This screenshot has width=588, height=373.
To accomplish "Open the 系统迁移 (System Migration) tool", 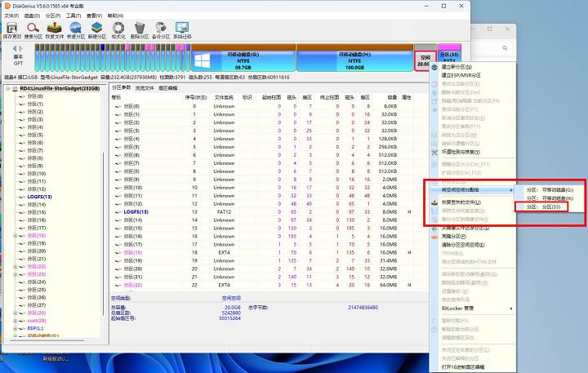I will (182, 30).
